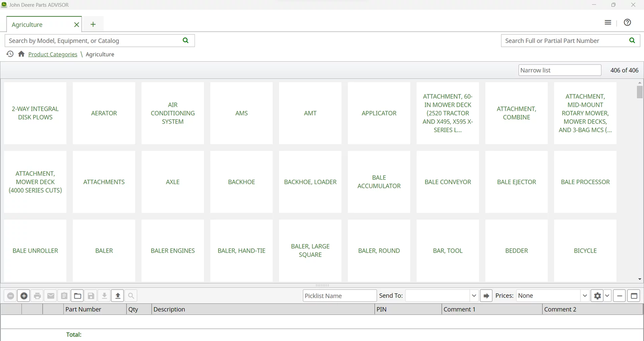Click the Narrow list filter field
The image size is (644, 341).
tap(559, 70)
